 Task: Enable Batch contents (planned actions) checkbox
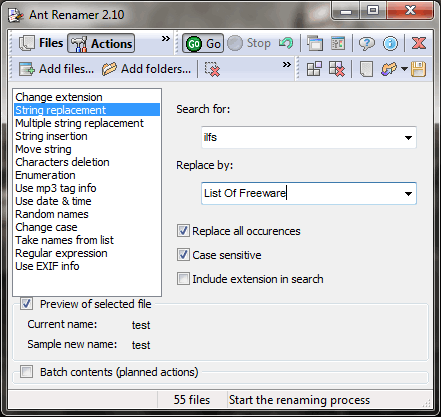pyautogui.click(x=26, y=372)
